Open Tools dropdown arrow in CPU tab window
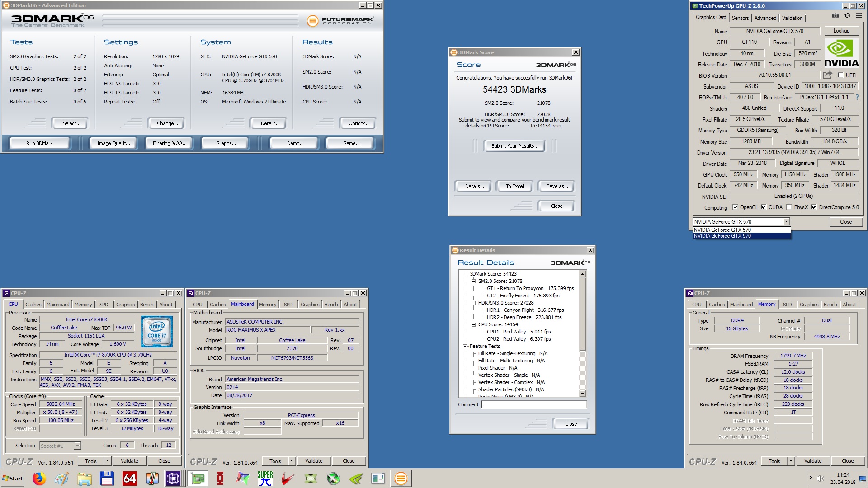The image size is (868, 488). tap(107, 461)
